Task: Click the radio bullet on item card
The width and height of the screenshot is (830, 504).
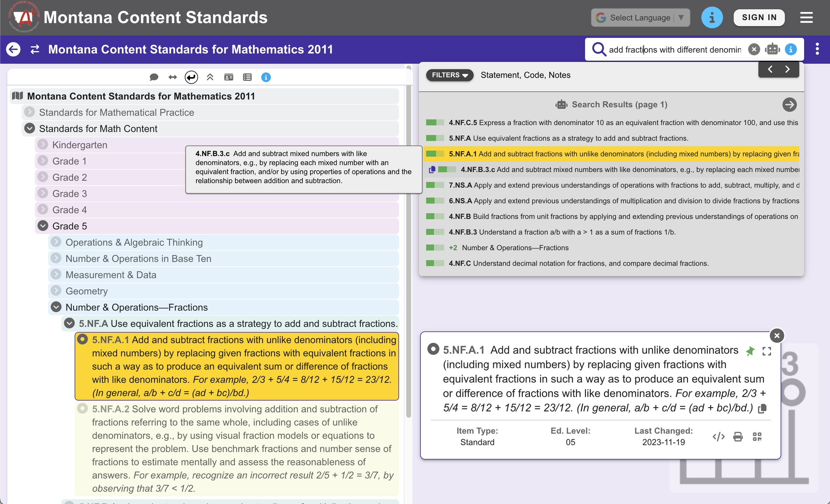Action: pos(433,349)
